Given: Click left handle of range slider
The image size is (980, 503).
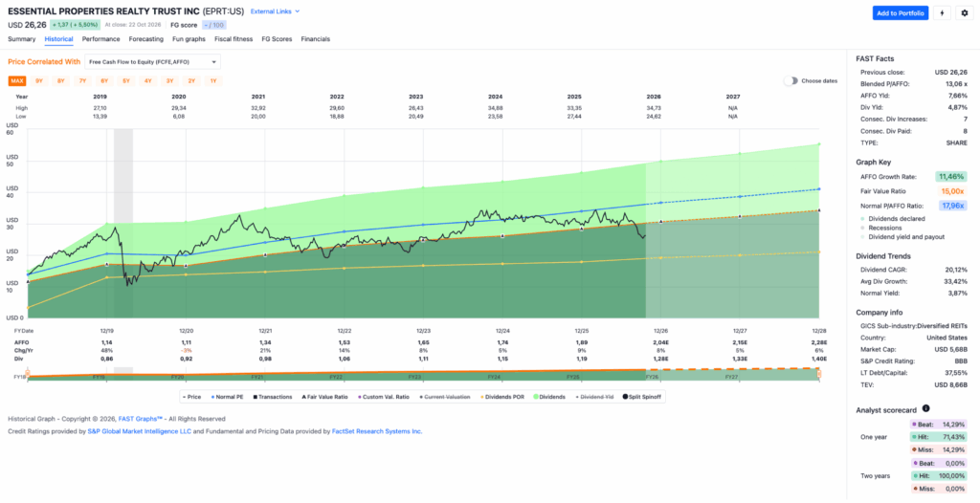Looking at the screenshot, I should tap(27, 374).
